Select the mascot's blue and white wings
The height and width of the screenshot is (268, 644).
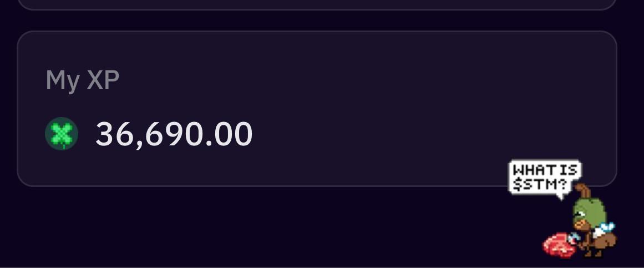tap(605, 229)
